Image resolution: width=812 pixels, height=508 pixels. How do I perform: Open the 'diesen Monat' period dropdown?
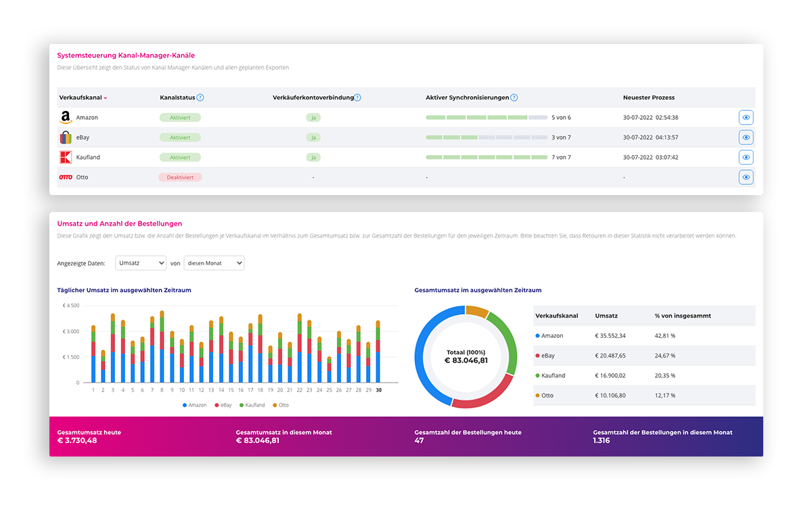[x=214, y=263]
